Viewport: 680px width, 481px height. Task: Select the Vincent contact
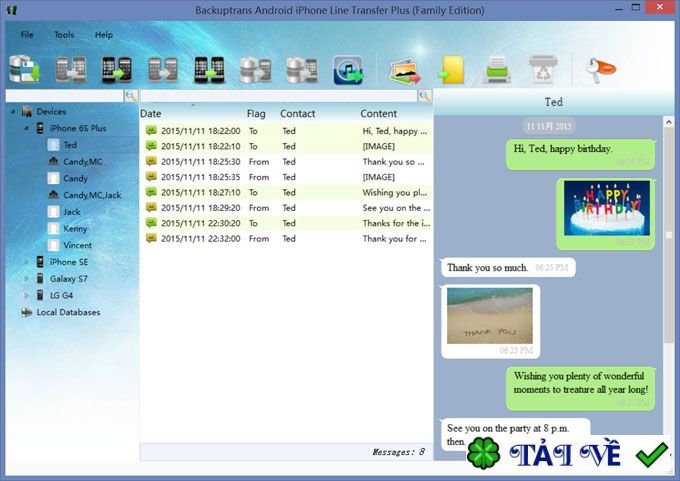(78, 245)
